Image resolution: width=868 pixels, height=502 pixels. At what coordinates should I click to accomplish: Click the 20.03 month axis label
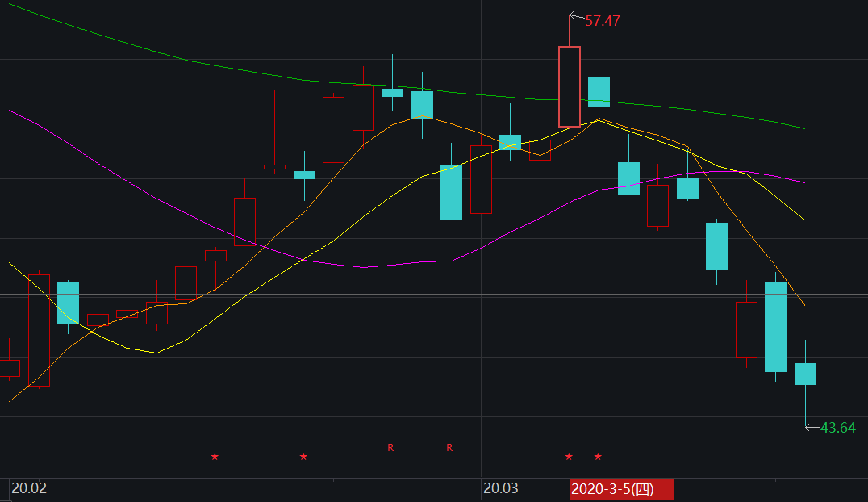click(x=500, y=488)
